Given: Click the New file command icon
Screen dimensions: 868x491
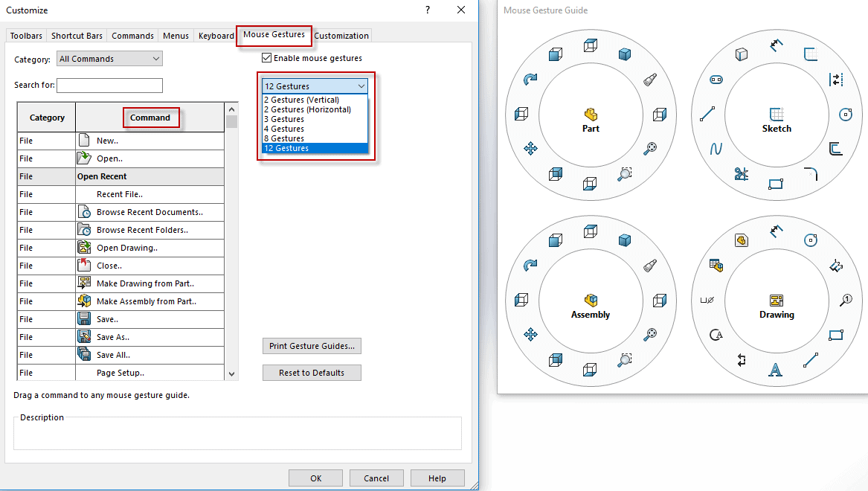Looking at the screenshot, I should click(x=84, y=141).
